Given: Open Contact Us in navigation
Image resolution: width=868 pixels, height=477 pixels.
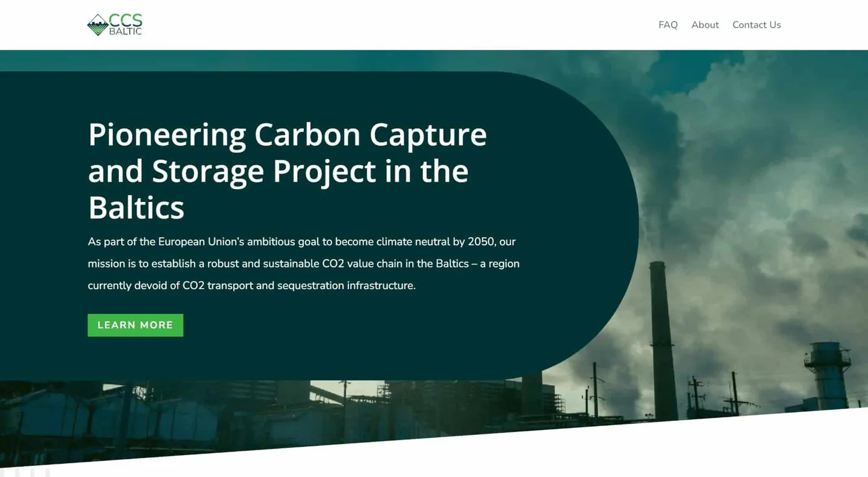Looking at the screenshot, I should pos(756,25).
